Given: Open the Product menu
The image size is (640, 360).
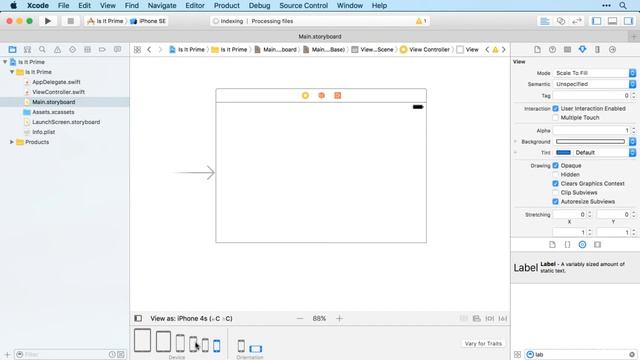Looking at the screenshot, I should [x=227, y=5].
